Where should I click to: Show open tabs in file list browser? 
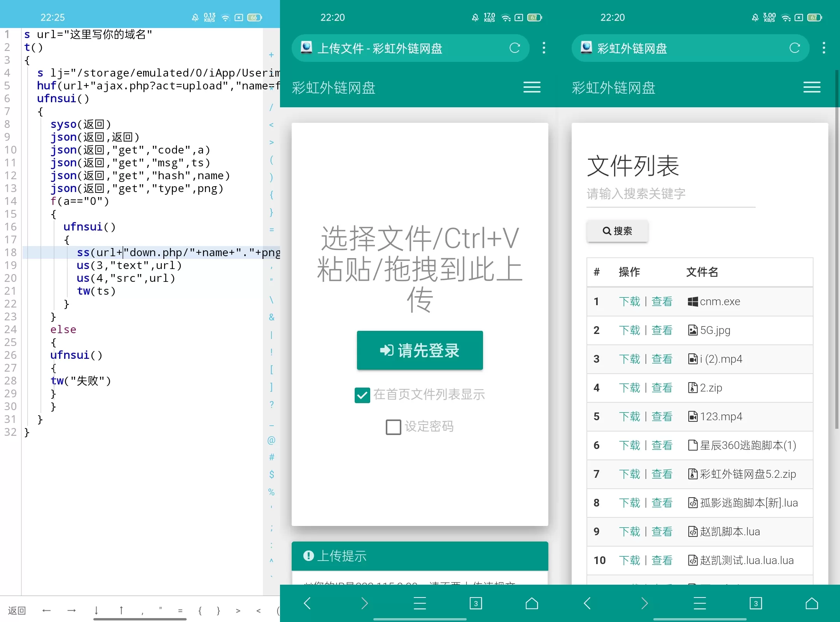[756, 603]
